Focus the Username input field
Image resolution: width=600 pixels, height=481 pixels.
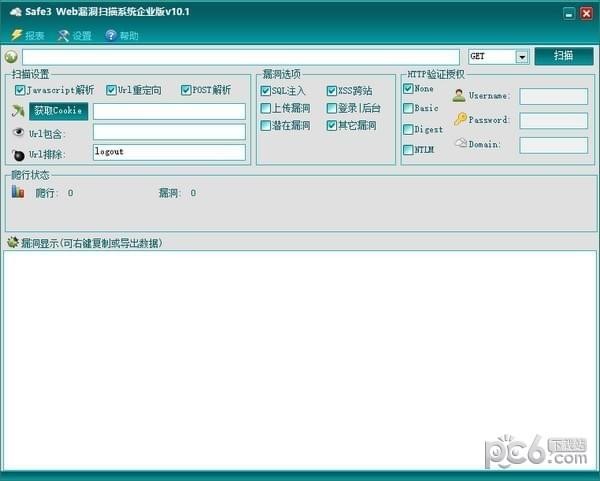553,96
